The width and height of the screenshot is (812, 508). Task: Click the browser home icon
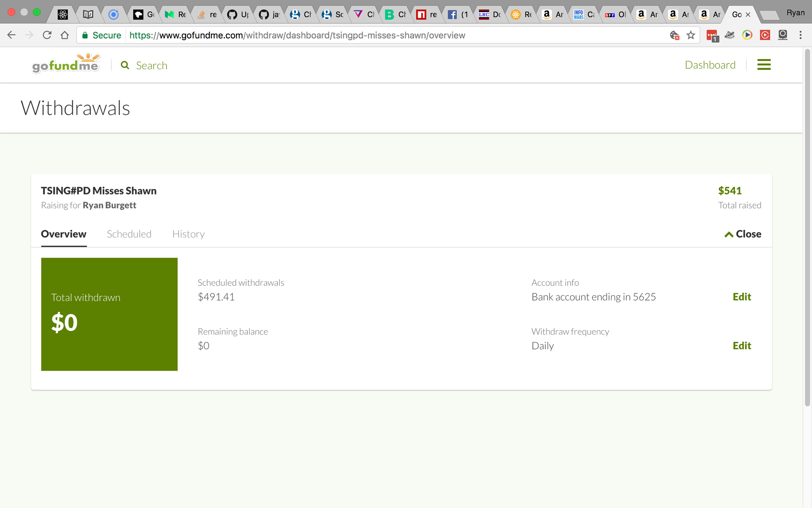65,35
